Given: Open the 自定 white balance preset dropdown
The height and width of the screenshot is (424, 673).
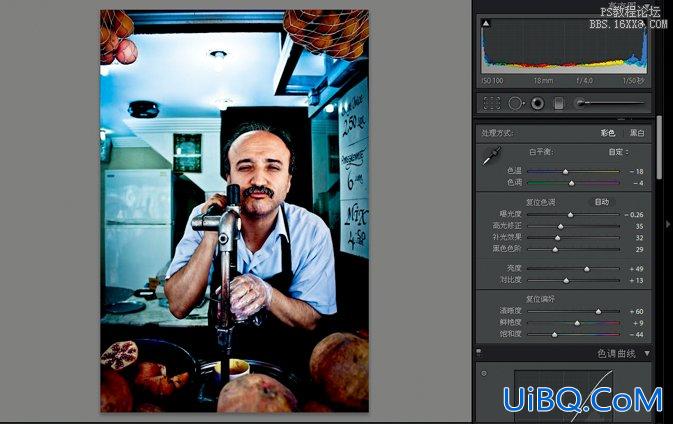Looking at the screenshot, I should coord(619,152).
